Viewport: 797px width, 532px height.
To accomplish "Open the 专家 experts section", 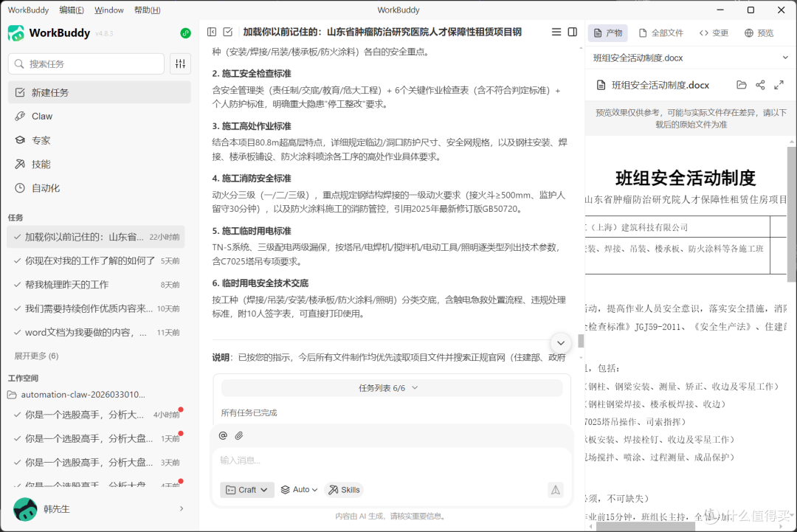I will point(99,140).
